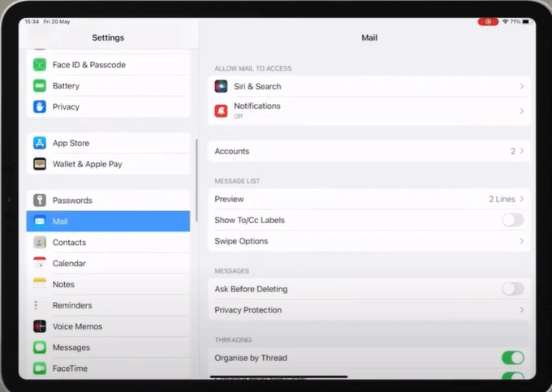The height and width of the screenshot is (392, 552).
Task: Select App Store in Settings sidebar
Action: tap(108, 143)
